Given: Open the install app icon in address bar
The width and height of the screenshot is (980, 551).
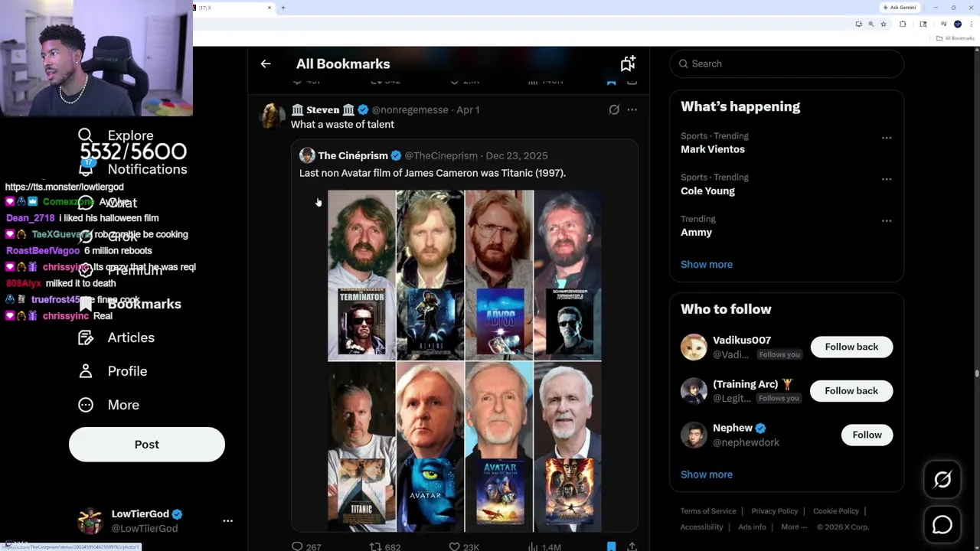Looking at the screenshot, I should coord(858,24).
